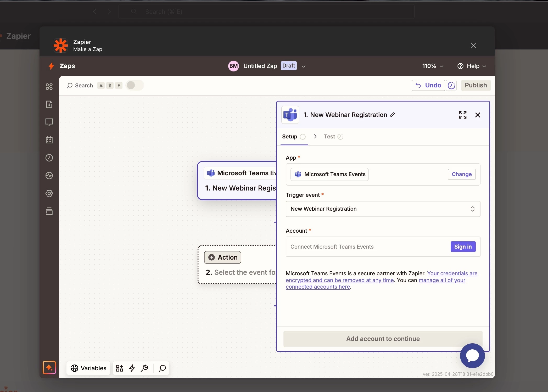Click the lightning bolt icon in bottom toolbar

click(x=132, y=368)
